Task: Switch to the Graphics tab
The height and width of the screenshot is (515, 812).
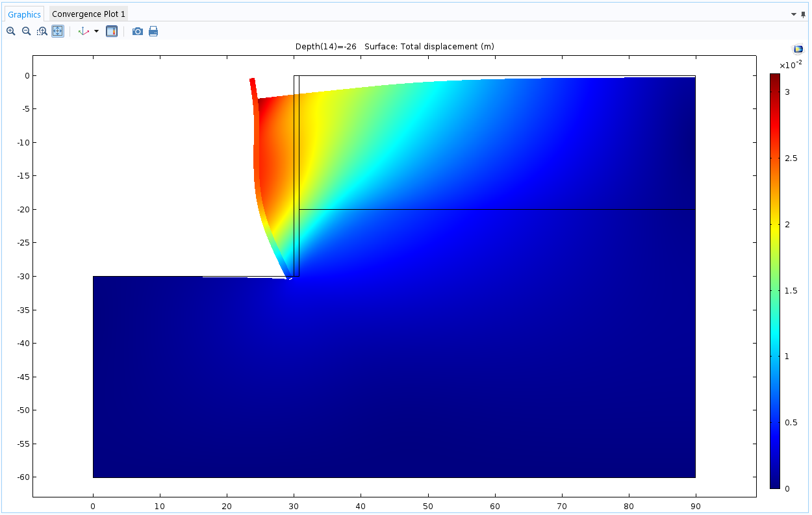Action: [x=25, y=14]
